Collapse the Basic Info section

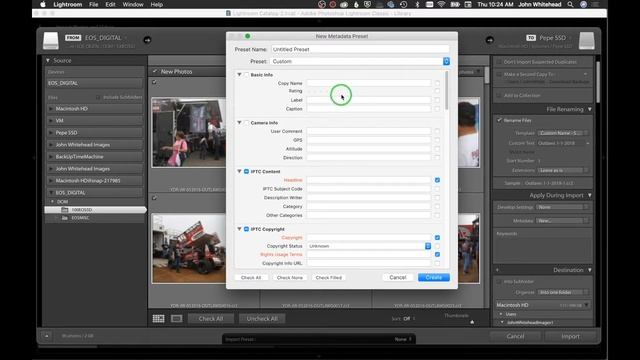(x=239, y=75)
